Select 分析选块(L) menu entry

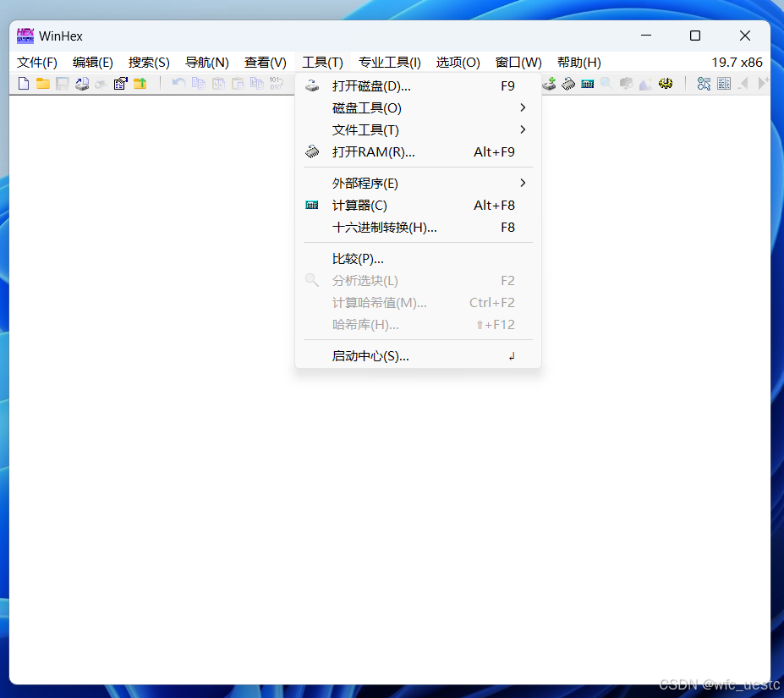coord(418,281)
